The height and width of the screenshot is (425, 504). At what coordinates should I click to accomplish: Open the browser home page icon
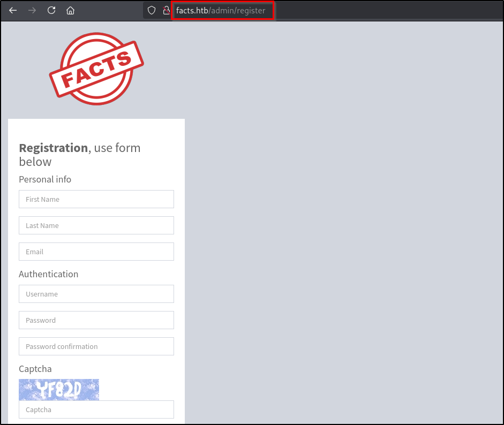[70, 11]
